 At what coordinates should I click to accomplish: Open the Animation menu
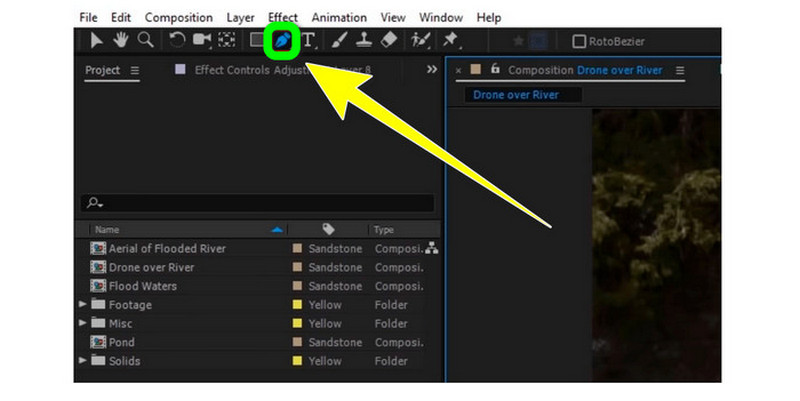click(x=339, y=17)
